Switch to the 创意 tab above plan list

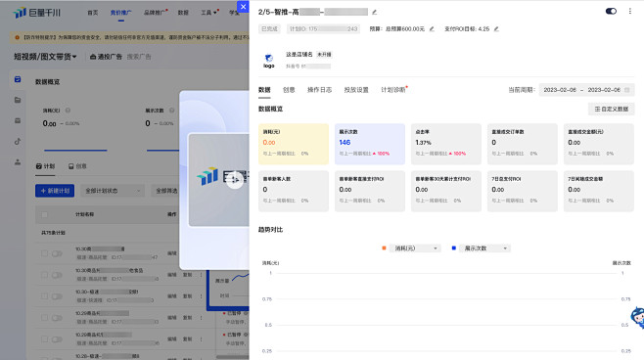tap(77, 166)
